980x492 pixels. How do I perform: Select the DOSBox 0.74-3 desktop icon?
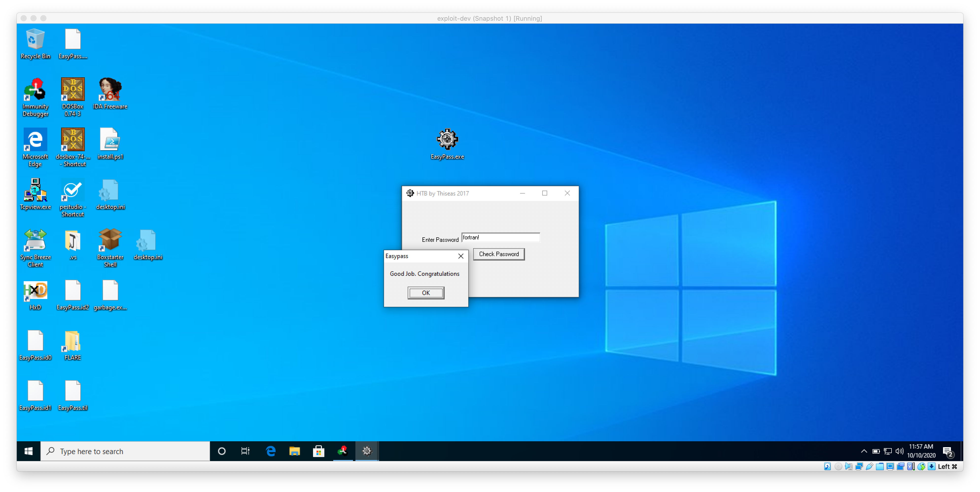pyautogui.click(x=73, y=97)
